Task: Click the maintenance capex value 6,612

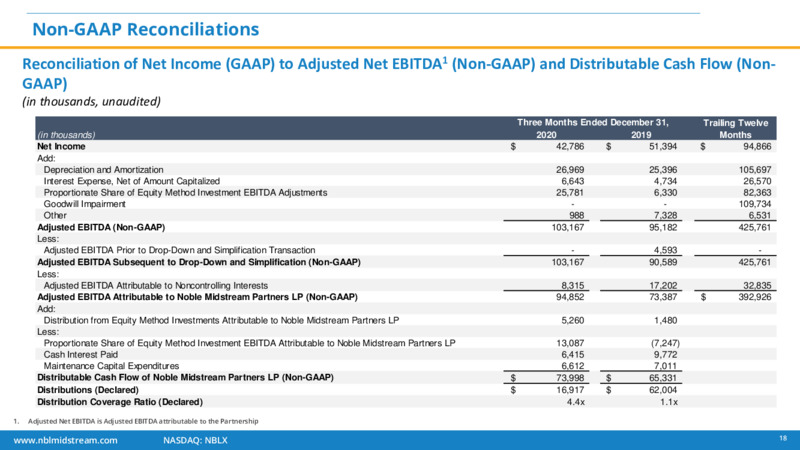Action: 572,366
